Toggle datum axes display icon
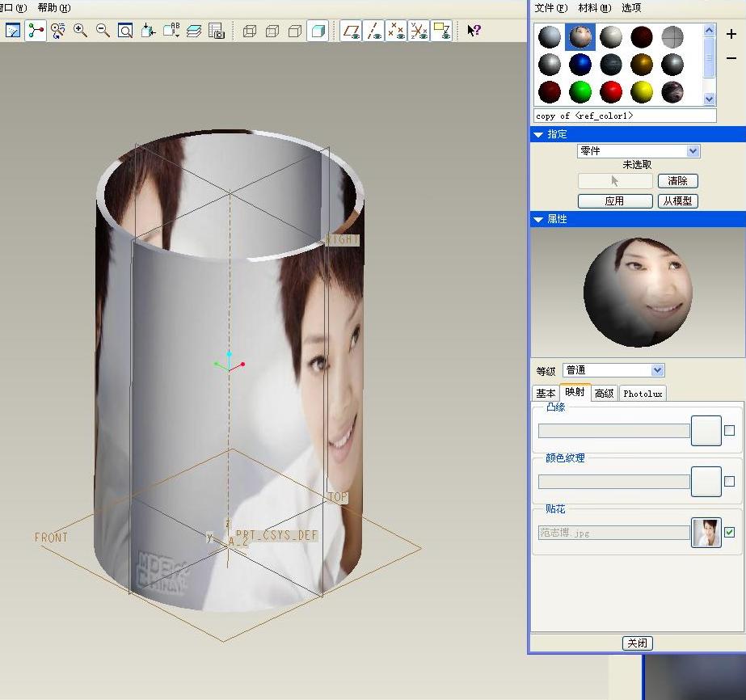 [x=373, y=31]
